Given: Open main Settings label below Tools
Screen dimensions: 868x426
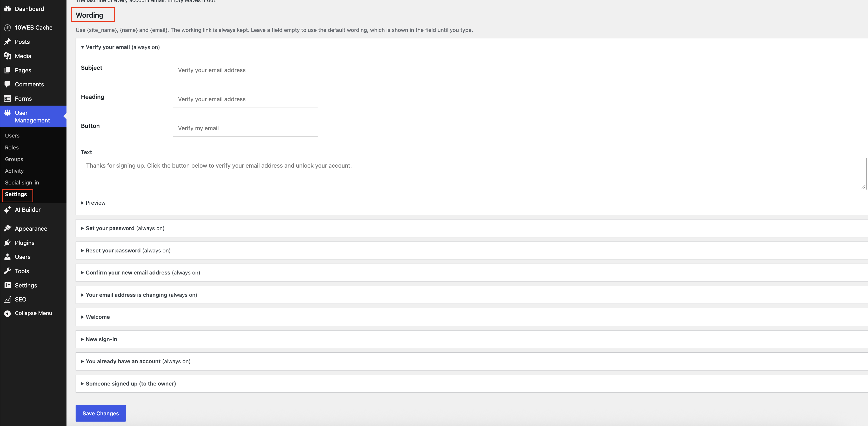Looking at the screenshot, I should coord(26,285).
